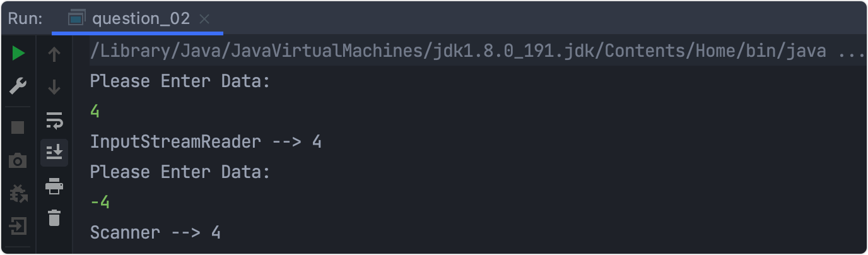Dump threads using the camera icon
The width and height of the screenshot is (868, 255).
pyautogui.click(x=18, y=161)
